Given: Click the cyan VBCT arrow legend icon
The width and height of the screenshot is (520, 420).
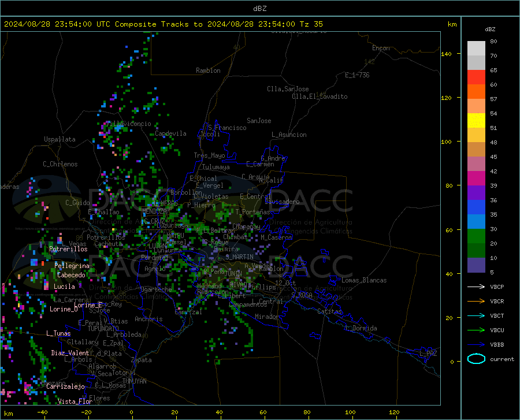Looking at the screenshot, I should pyautogui.click(x=476, y=315).
